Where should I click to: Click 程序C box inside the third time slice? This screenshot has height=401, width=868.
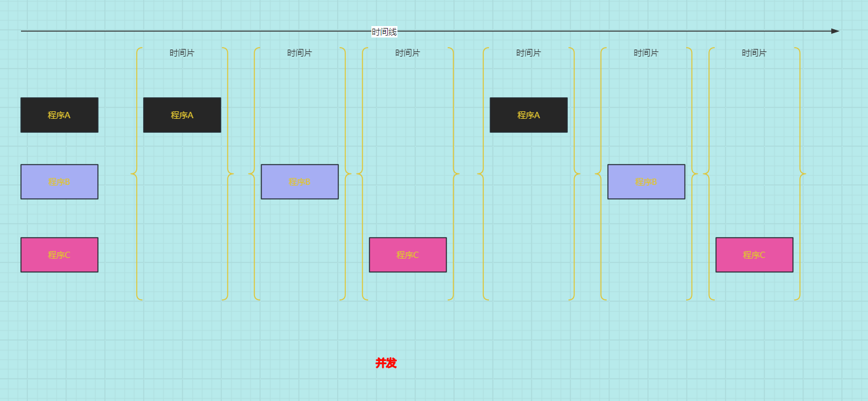tap(408, 255)
